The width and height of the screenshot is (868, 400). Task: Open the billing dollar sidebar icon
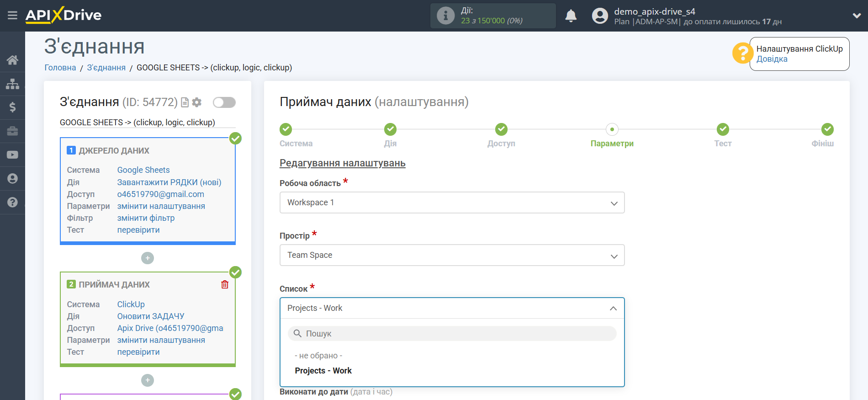(x=12, y=107)
